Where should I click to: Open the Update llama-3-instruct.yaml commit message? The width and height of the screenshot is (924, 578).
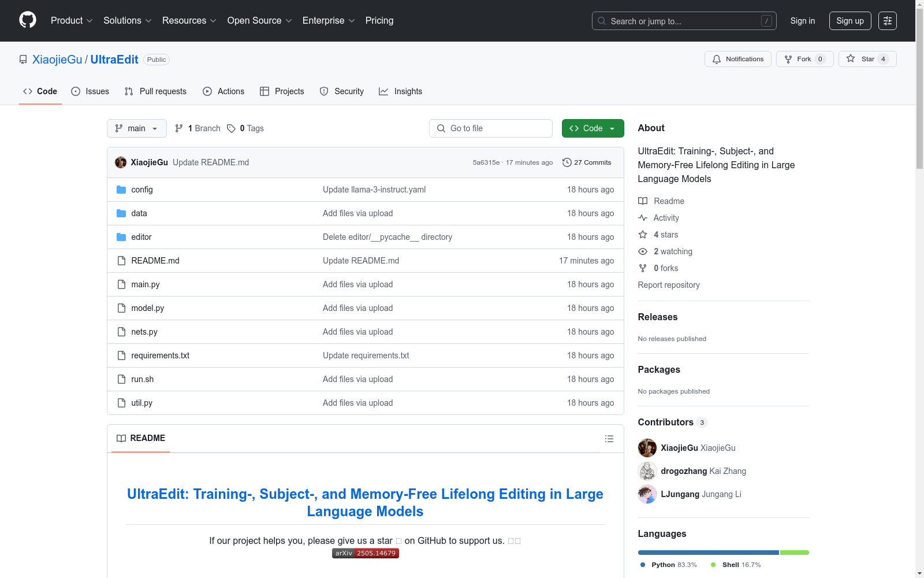[374, 190]
